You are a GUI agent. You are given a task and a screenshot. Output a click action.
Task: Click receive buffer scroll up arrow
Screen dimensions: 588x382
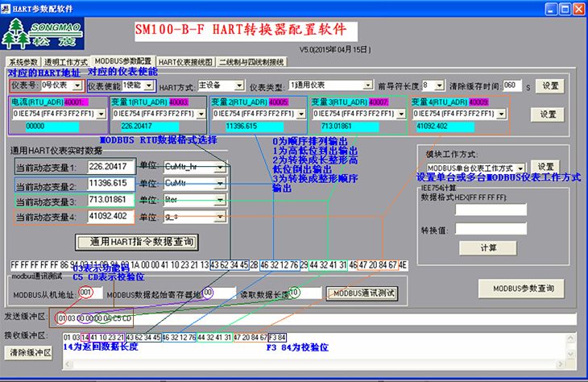click(x=570, y=338)
